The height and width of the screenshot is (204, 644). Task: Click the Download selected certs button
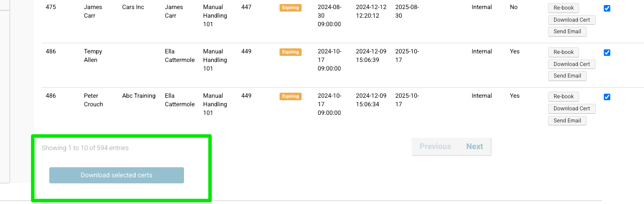point(117,175)
